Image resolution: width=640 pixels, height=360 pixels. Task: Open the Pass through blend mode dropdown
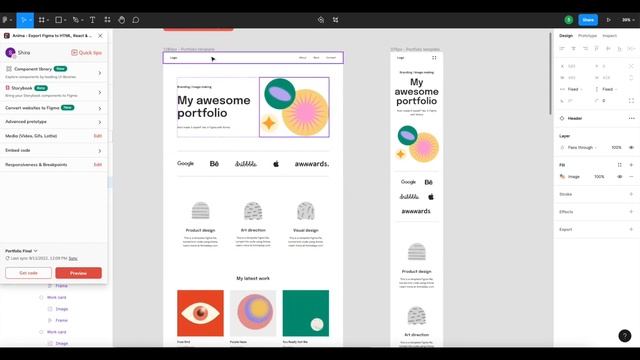point(582,147)
